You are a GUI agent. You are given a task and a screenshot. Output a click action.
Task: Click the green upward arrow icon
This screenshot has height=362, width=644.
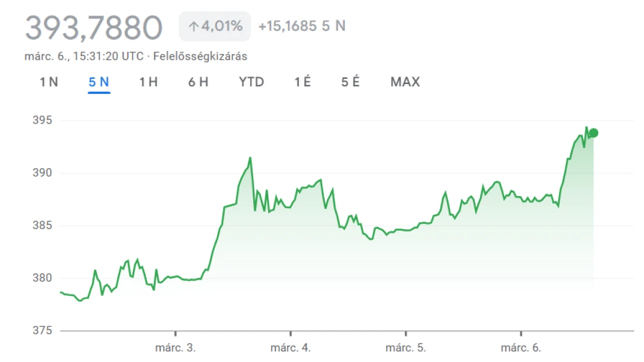click(193, 27)
